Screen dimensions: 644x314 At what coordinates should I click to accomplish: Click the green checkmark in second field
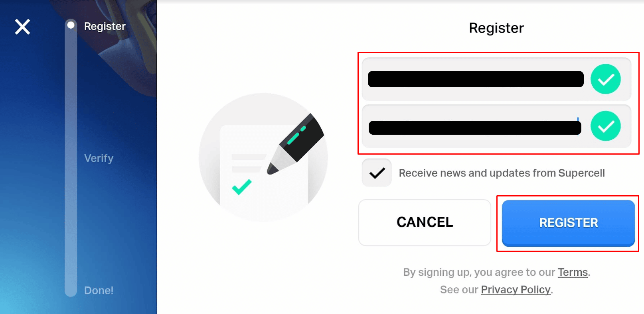click(x=605, y=126)
